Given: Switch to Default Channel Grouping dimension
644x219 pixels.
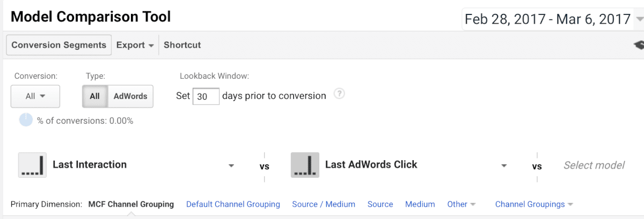Looking at the screenshot, I should pos(233,204).
